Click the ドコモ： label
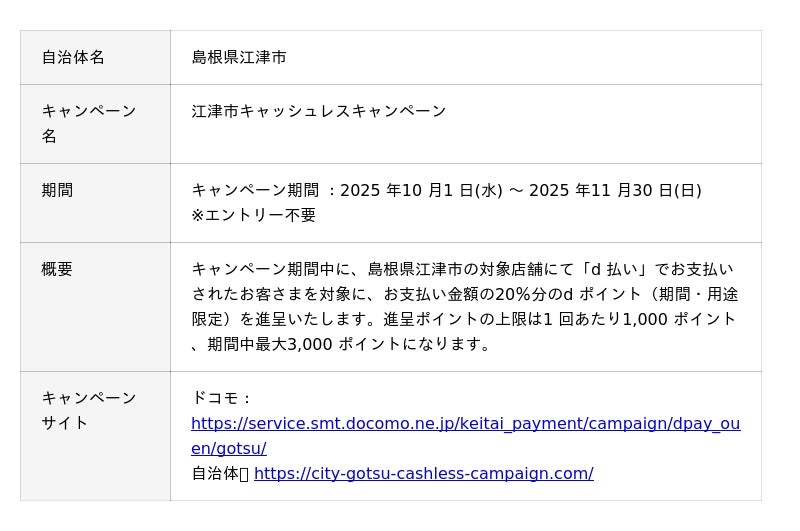 (x=223, y=398)
